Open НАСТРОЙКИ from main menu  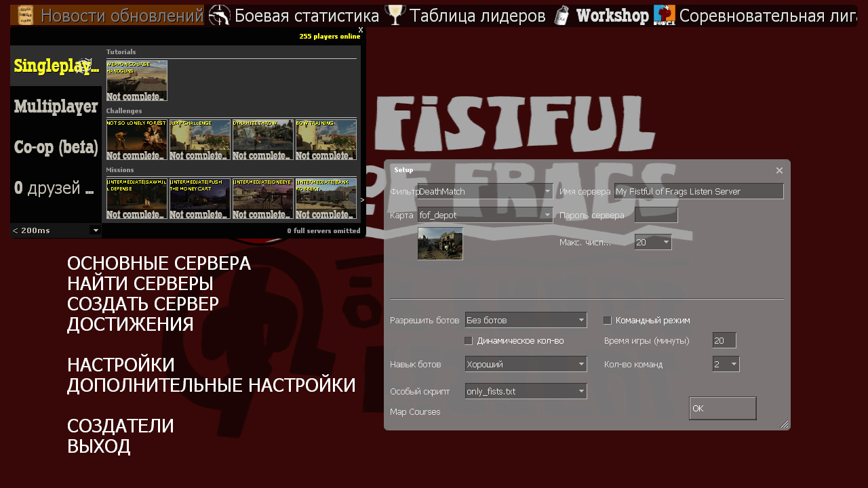tap(121, 365)
